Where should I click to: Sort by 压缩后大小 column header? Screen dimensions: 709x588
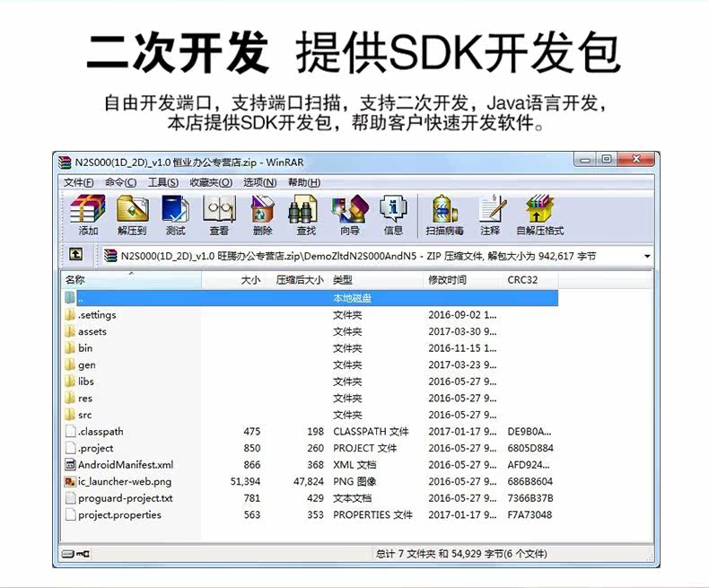pyautogui.click(x=296, y=279)
